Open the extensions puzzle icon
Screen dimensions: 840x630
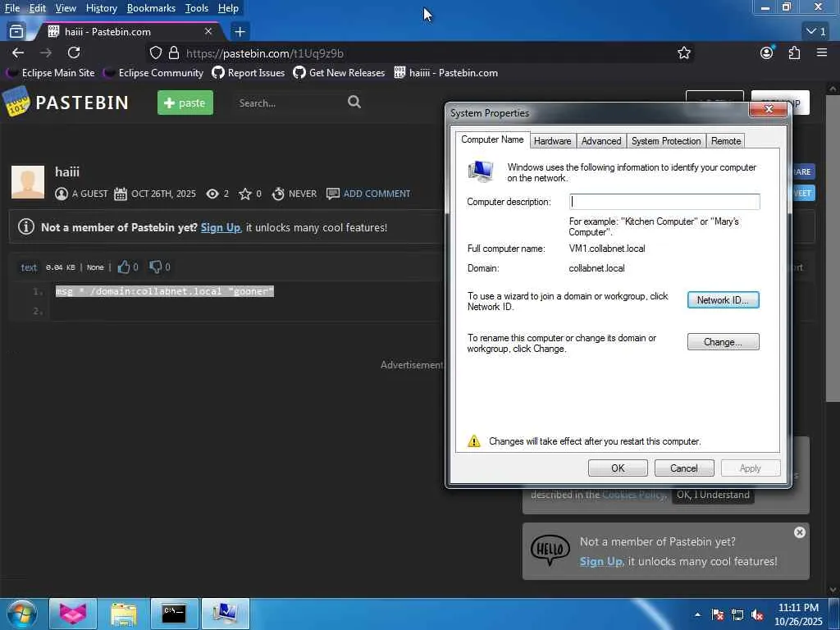[794, 52]
